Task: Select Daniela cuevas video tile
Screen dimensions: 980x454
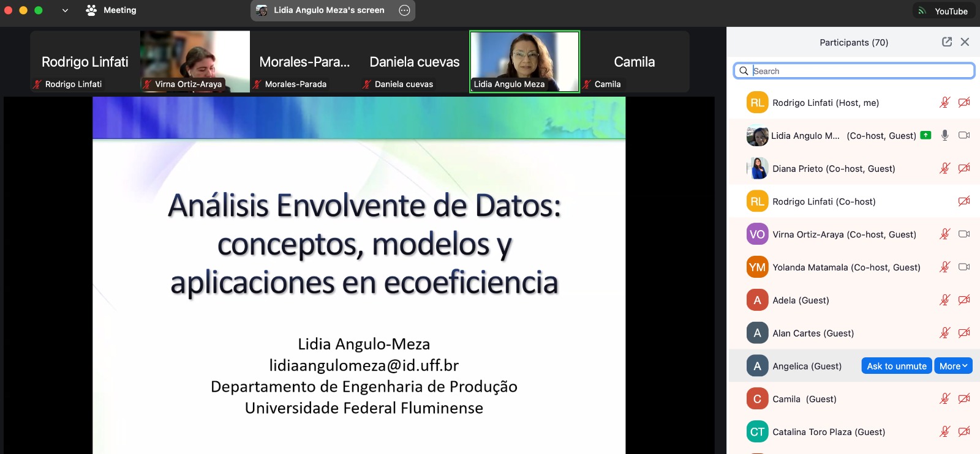Action: click(415, 62)
